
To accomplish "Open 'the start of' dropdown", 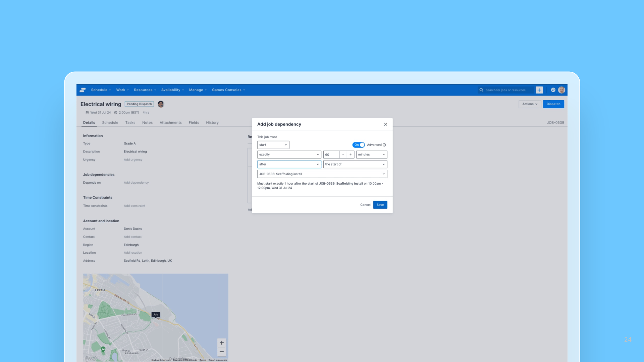I will 355,164.
